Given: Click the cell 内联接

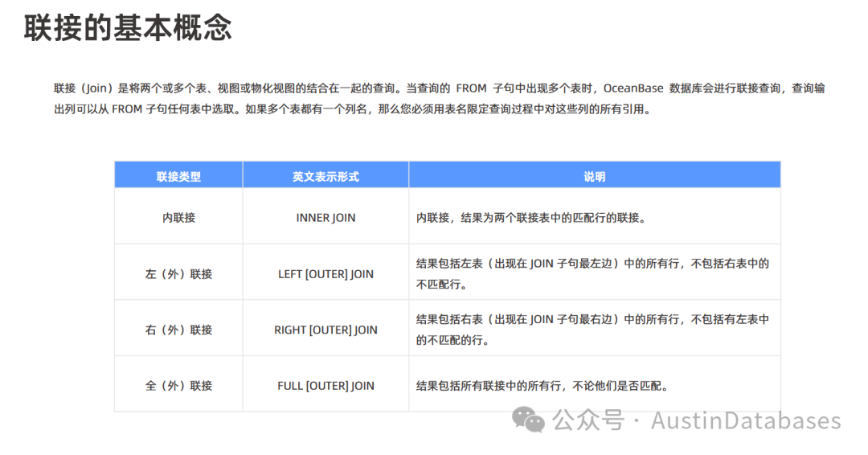Looking at the screenshot, I should tap(178, 218).
